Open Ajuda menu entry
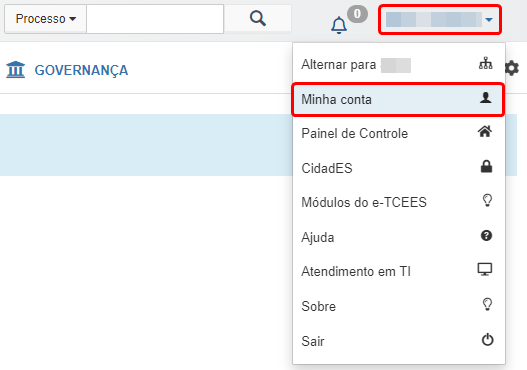Image resolution: width=527 pixels, height=370 pixels. tap(399, 237)
